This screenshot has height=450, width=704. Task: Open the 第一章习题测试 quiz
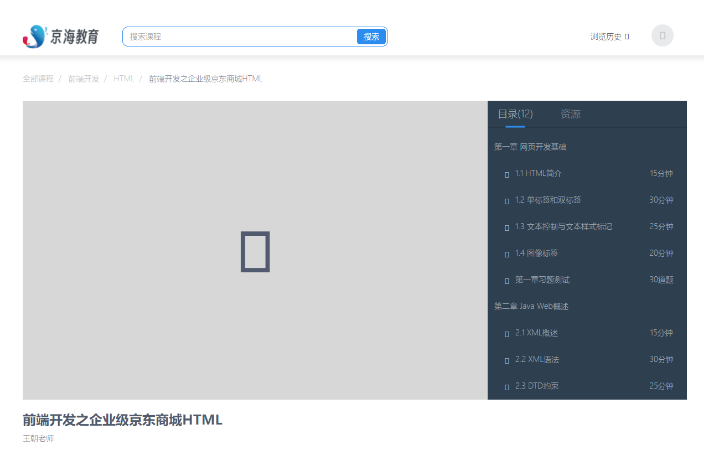(x=542, y=280)
